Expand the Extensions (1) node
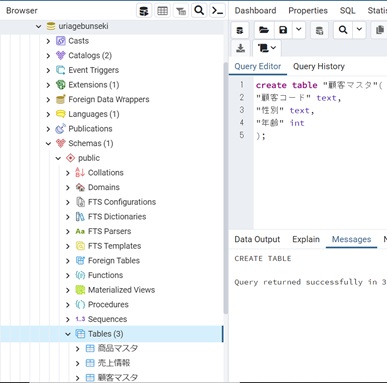The height and width of the screenshot is (383, 387). [x=48, y=85]
